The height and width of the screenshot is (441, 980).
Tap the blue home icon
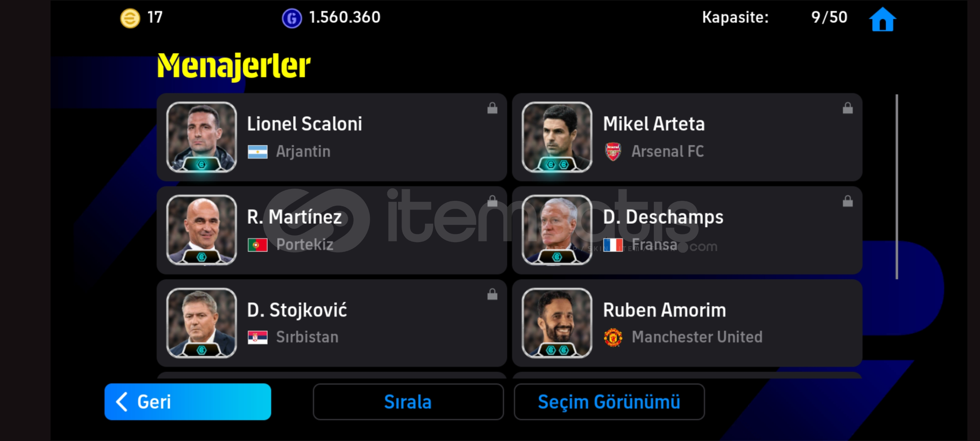(882, 19)
